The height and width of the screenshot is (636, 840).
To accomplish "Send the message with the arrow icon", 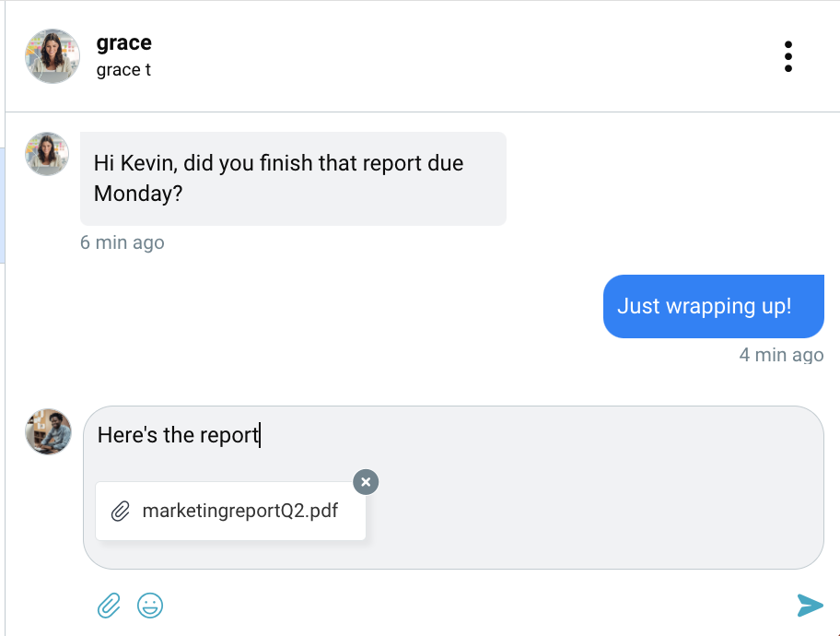I will click(810, 606).
